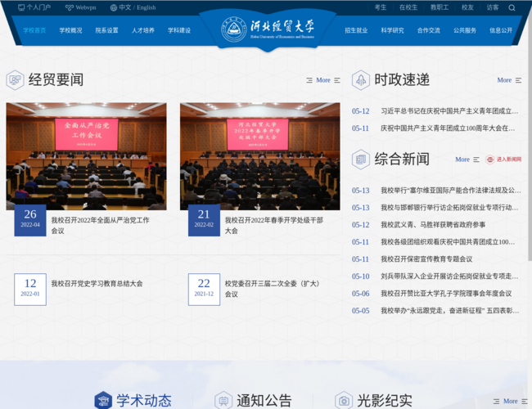The height and width of the screenshot is (409, 532).
Task: Click the 经贸要闻 section icon
Action: coord(15,80)
